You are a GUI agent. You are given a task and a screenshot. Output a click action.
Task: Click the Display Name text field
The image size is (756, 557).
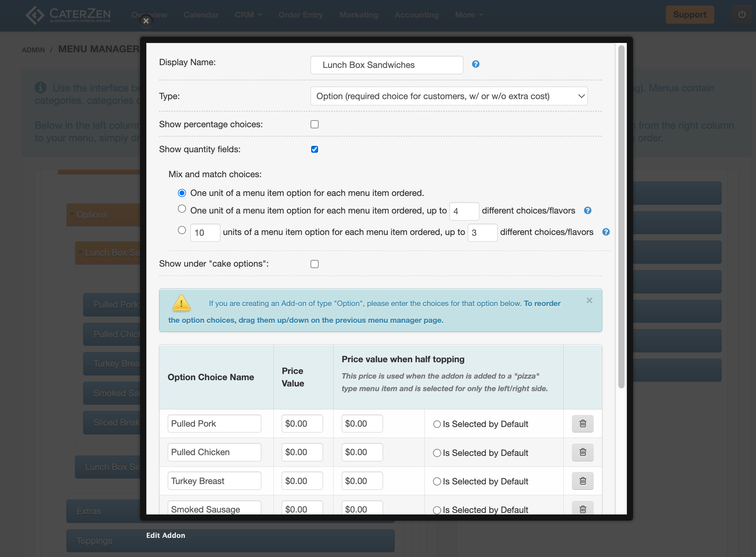386,65
